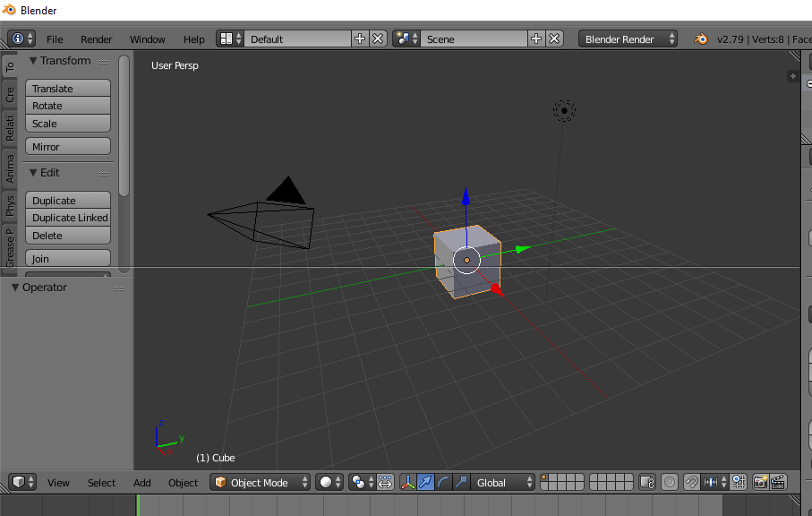Image resolution: width=812 pixels, height=516 pixels.
Task: Click the Translate button in the Transform panel
Action: point(67,88)
